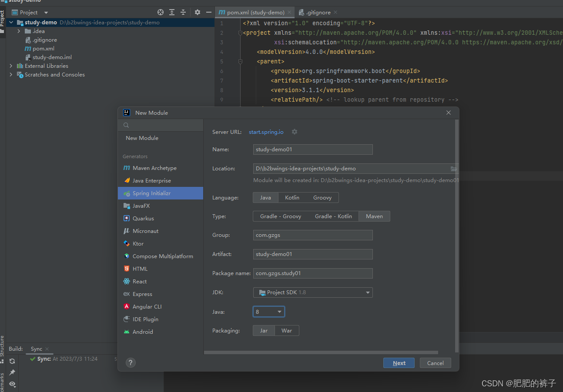Click the generator search box

pos(160,125)
